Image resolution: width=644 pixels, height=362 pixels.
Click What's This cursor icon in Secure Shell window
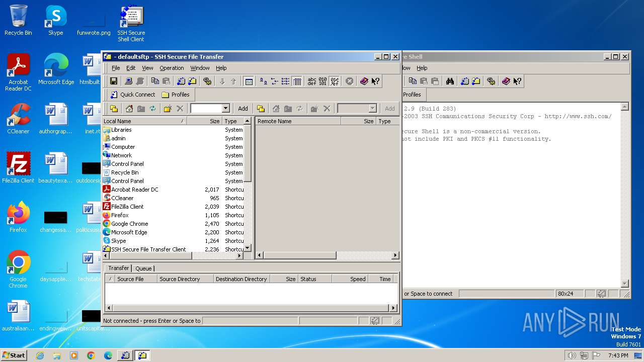[x=517, y=81]
